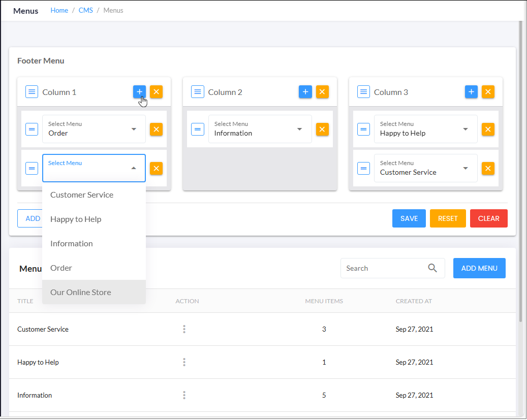Click the TITLE column header
The width and height of the screenshot is (527, 420).
point(25,301)
